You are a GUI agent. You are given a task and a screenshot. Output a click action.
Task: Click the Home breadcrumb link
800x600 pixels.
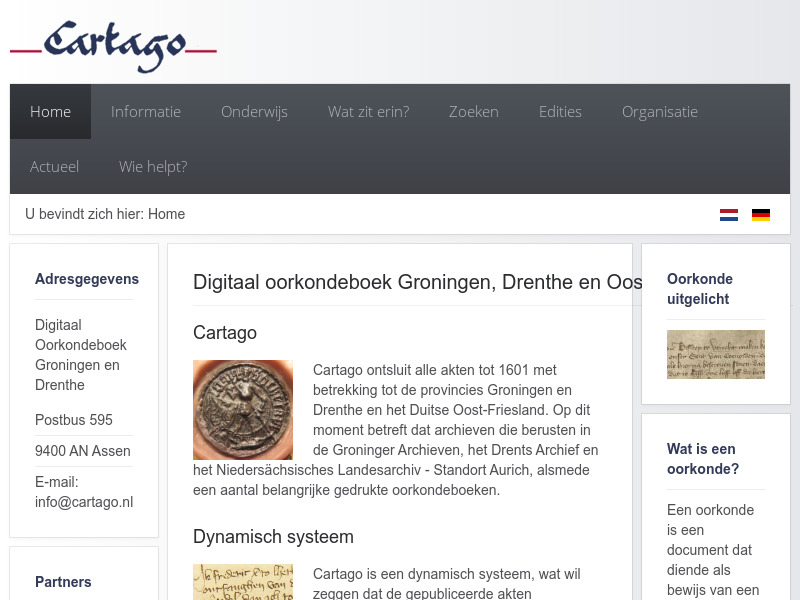click(167, 214)
